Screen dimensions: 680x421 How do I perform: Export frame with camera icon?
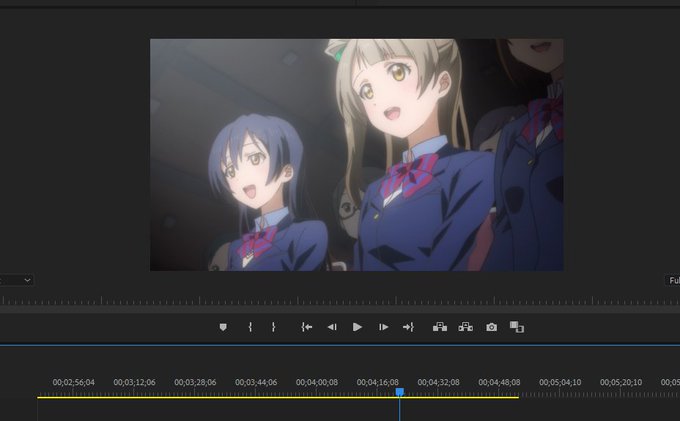(491, 327)
